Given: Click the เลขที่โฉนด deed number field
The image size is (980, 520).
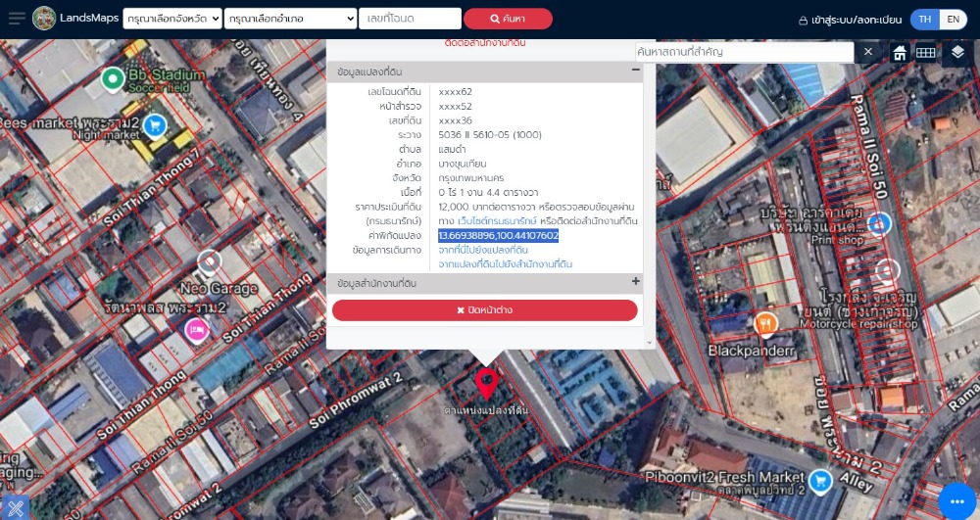Looking at the screenshot, I should pyautogui.click(x=410, y=19).
